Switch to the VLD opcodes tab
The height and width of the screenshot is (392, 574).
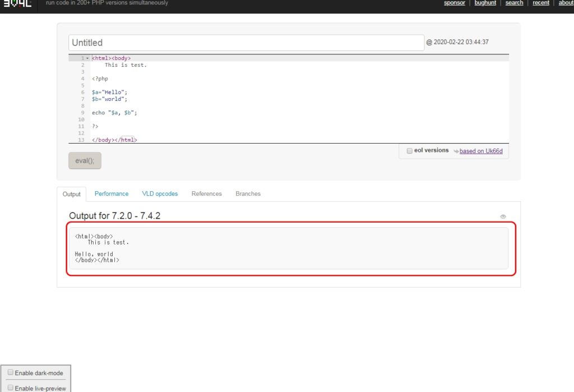160,194
